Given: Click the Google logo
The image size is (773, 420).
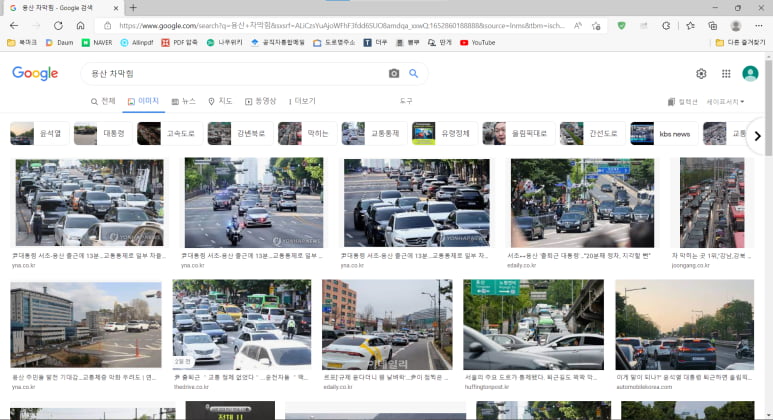Looking at the screenshot, I should tap(35, 73).
